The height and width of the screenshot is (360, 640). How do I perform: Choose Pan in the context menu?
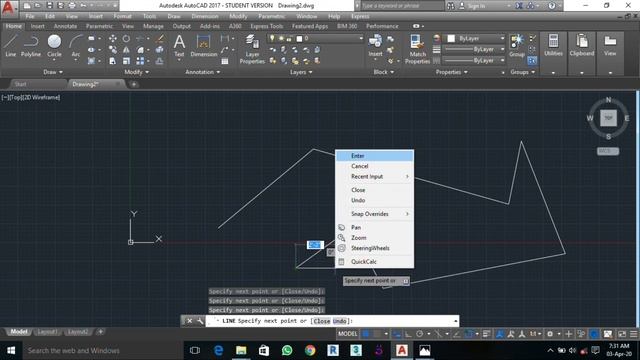coord(374,227)
